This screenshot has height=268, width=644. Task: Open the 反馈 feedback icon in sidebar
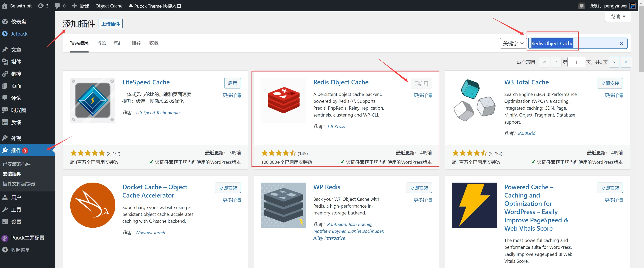tap(5, 122)
